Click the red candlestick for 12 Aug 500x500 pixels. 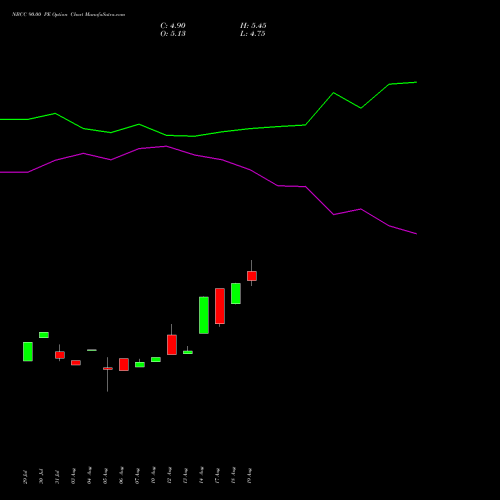click(172, 345)
